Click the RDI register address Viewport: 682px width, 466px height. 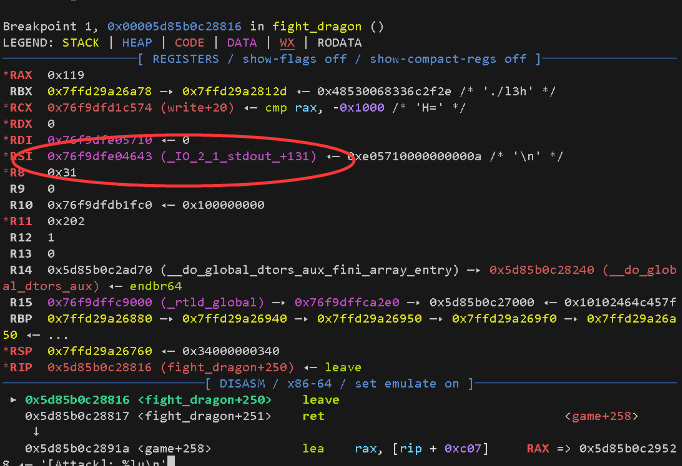click(x=100, y=140)
